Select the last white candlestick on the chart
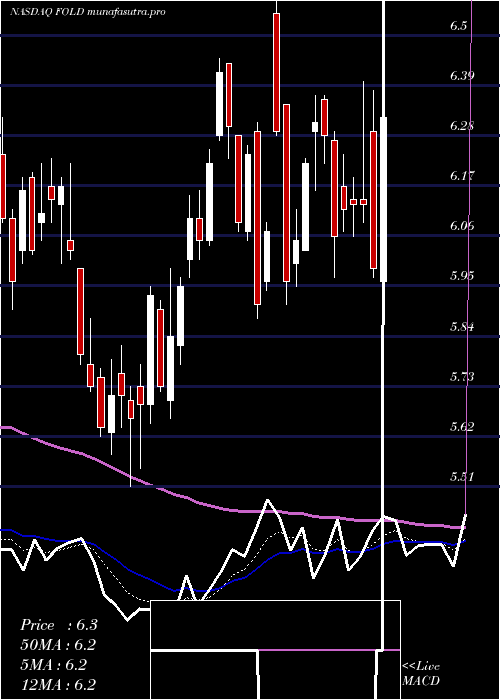The image size is (500, 700). coord(383,199)
